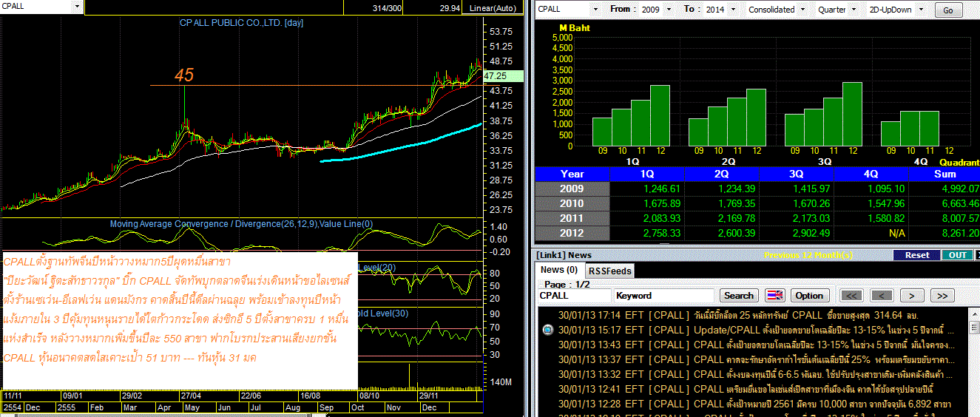
Task: Click the 2Q column header in table
Action: click(x=721, y=174)
